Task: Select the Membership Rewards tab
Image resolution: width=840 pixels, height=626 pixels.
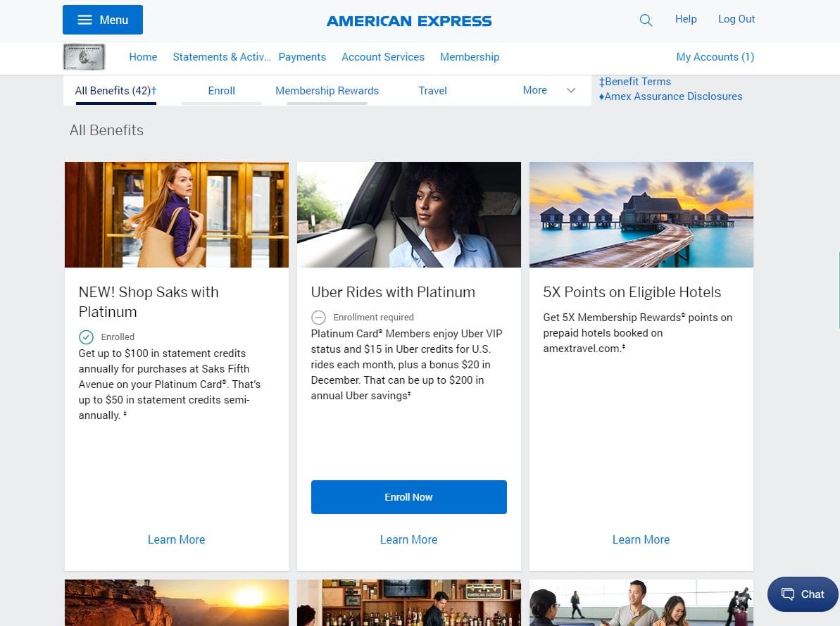Action: click(327, 91)
